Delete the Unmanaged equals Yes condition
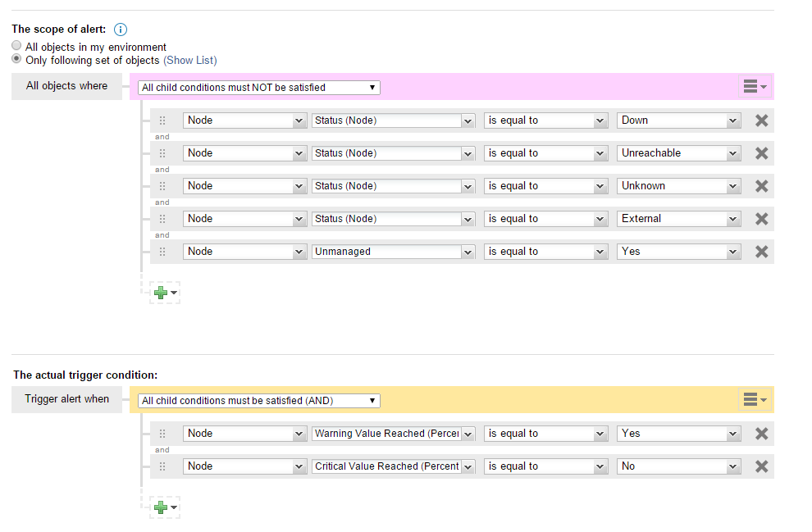Image resolution: width=812 pixels, height=532 pixels. click(761, 252)
